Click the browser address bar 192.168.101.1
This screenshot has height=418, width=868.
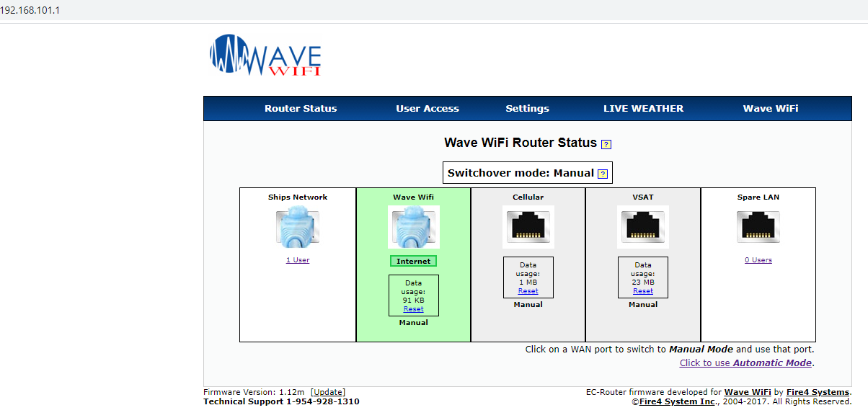pyautogui.click(x=30, y=11)
